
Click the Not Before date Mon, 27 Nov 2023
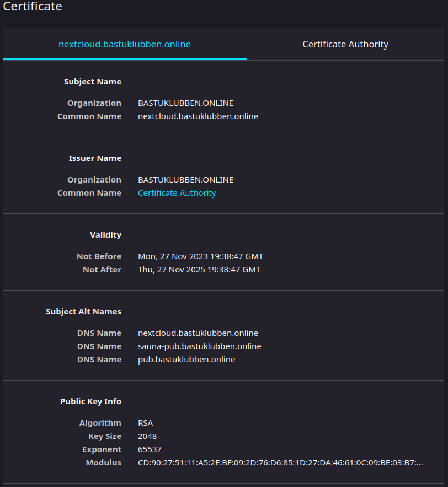pos(200,256)
